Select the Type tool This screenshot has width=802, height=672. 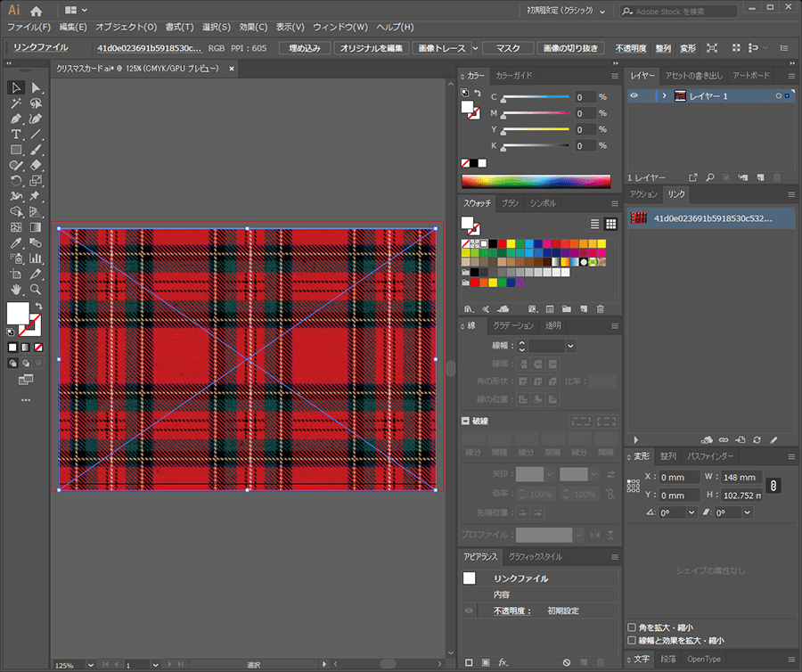click(x=16, y=134)
